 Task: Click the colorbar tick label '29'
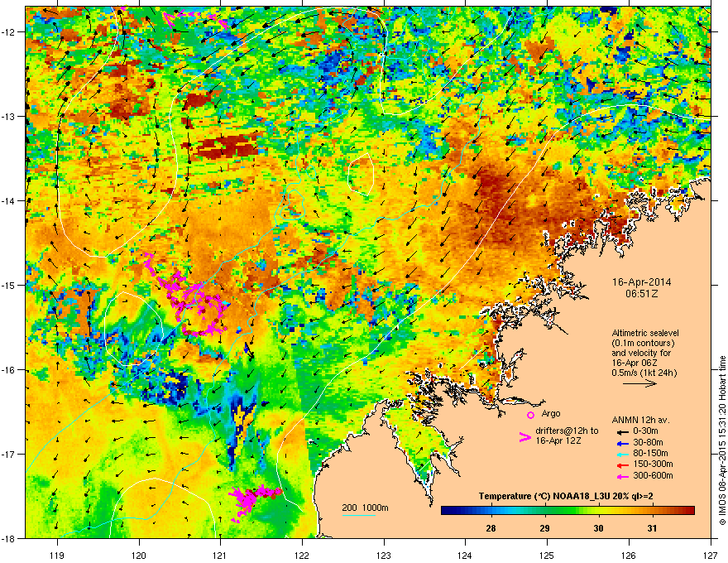pyautogui.click(x=544, y=528)
